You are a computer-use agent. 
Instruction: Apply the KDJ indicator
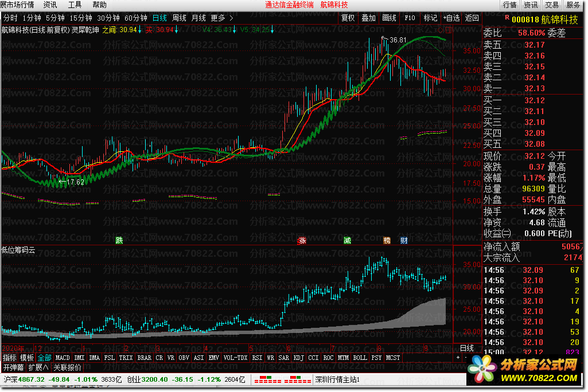[299, 358]
